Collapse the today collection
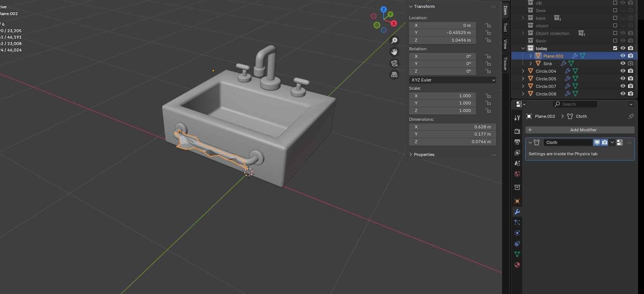 [x=523, y=48]
